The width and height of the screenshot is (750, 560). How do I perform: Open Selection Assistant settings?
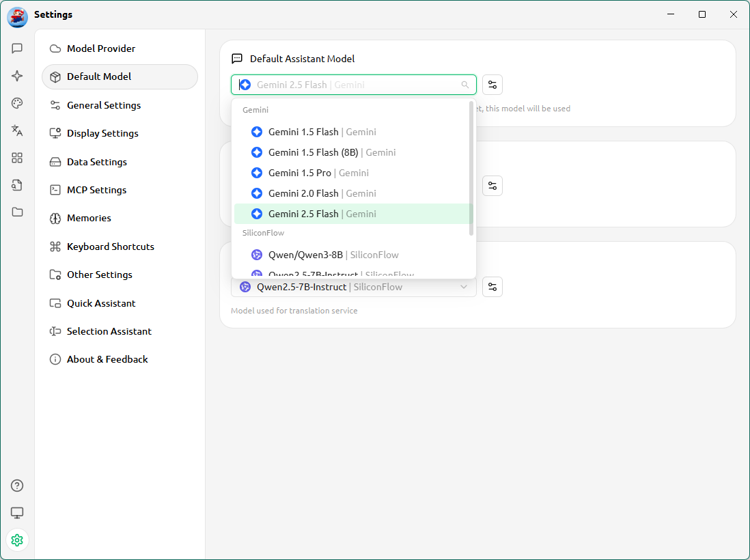pos(120,331)
